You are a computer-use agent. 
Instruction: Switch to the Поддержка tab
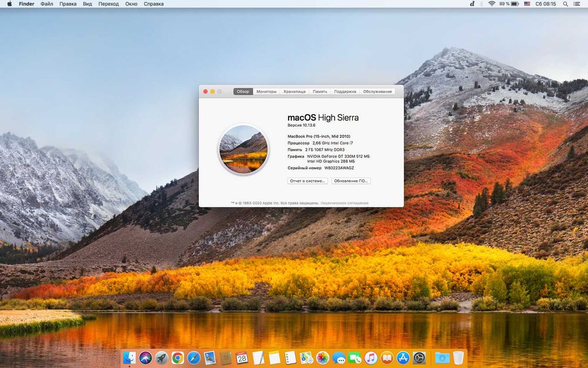345,91
